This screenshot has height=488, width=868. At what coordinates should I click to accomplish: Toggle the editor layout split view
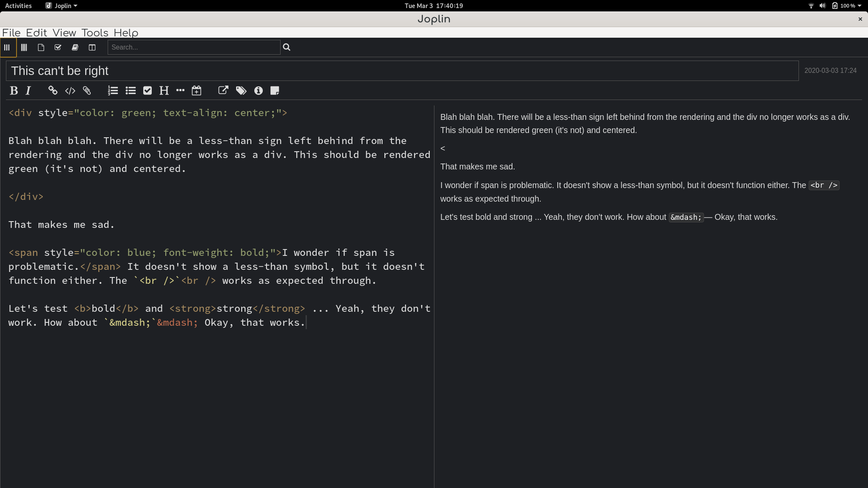pos(92,47)
